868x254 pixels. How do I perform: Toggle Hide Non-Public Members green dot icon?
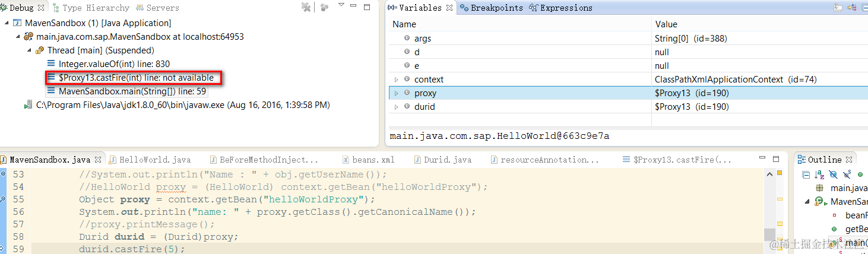[860, 174]
